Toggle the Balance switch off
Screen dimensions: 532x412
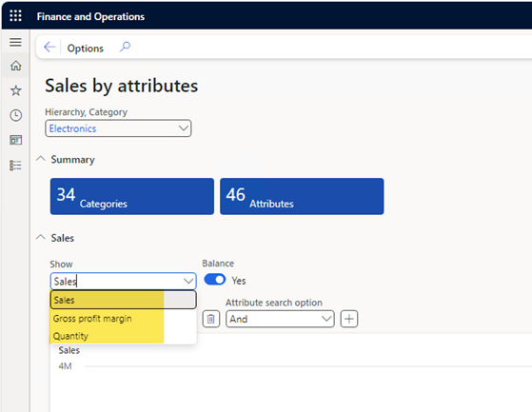(x=215, y=280)
